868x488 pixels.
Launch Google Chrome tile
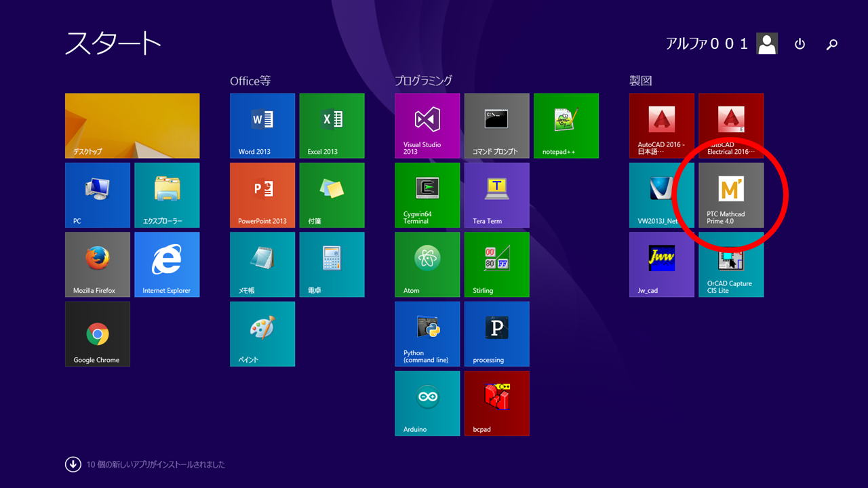coord(98,334)
